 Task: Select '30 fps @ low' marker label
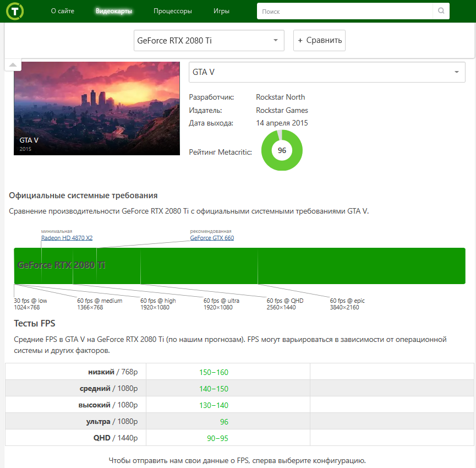coord(30,304)
